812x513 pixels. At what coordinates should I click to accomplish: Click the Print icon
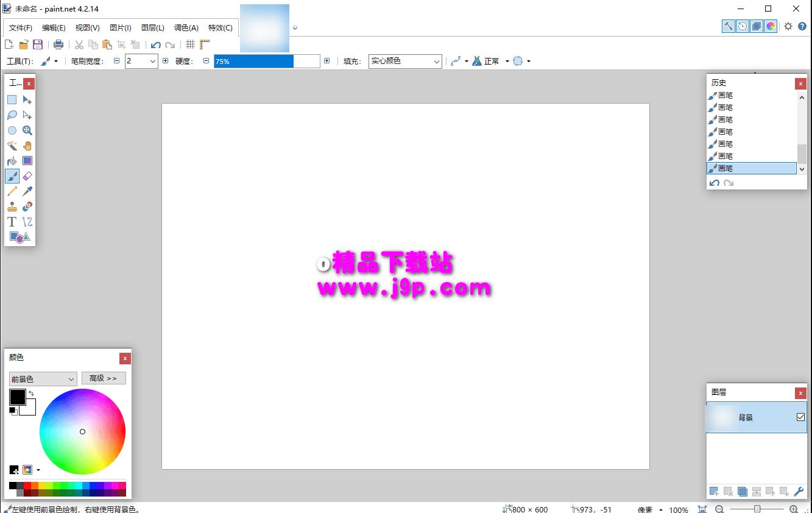[58, 44]
